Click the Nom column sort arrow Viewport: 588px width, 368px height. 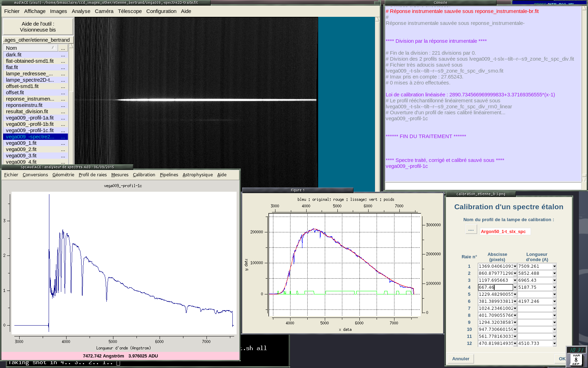click(53, 48)
